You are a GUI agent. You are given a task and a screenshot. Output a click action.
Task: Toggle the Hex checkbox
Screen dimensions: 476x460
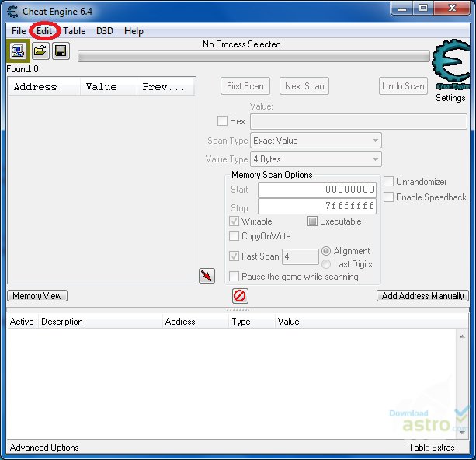[x=222, y=121]
